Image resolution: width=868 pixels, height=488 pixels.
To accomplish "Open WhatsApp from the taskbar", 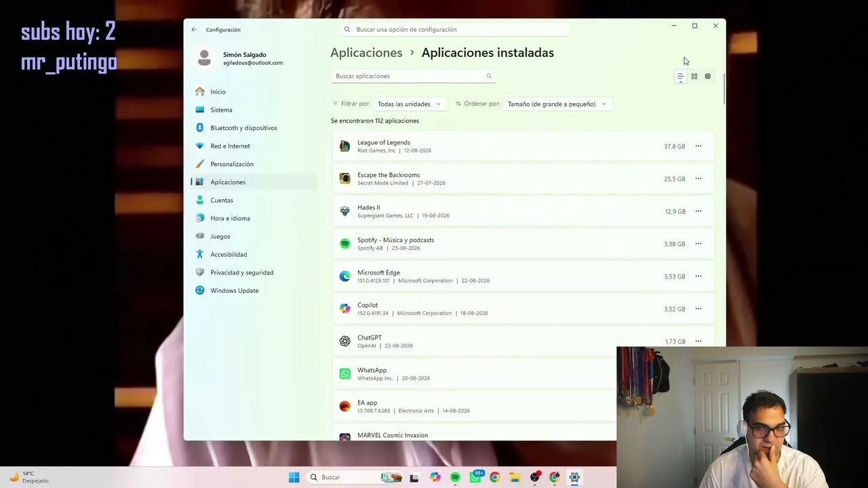I will [475, 477].
